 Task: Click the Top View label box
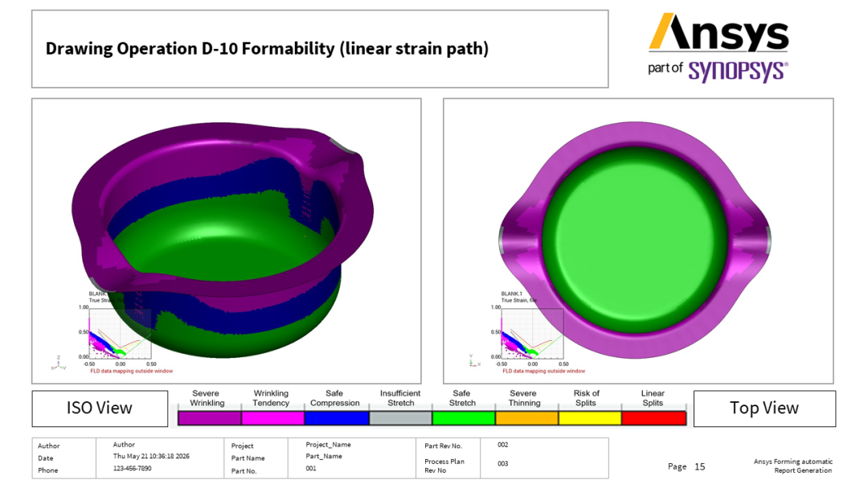pos(764,409)
